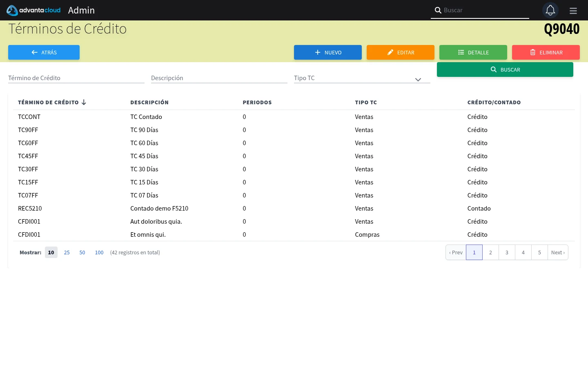Image resolution: width=588 pixels, height=368 pixels.
Task: Go to page 2
Action: 490,252
